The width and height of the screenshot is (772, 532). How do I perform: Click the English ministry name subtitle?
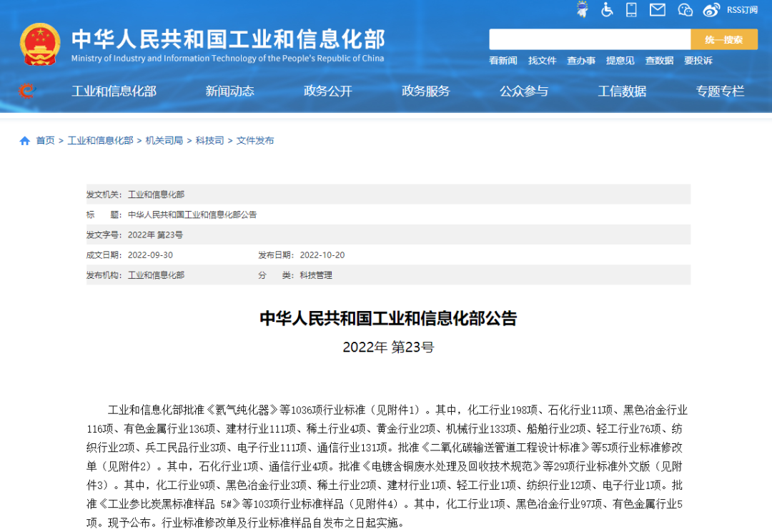click(x=227, y=58)
